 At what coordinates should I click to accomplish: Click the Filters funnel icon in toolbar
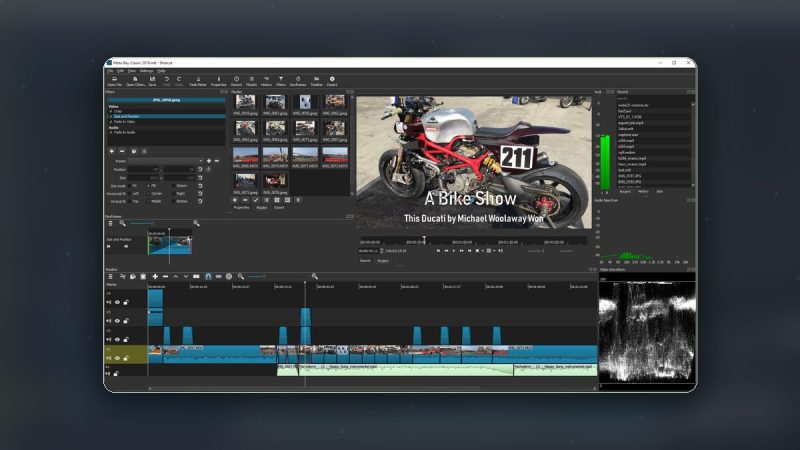point(281,81)
